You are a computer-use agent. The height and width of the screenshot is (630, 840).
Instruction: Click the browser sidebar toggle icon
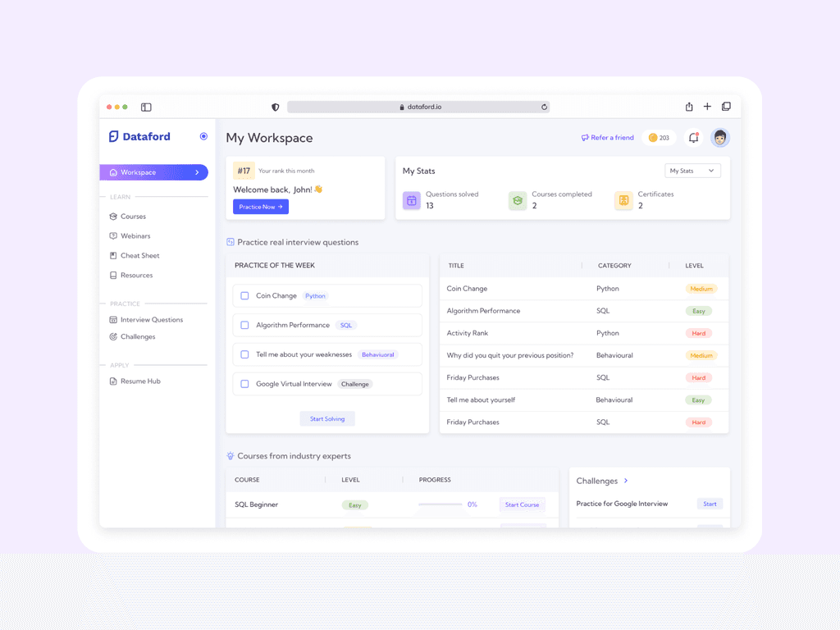pos(146,107)
